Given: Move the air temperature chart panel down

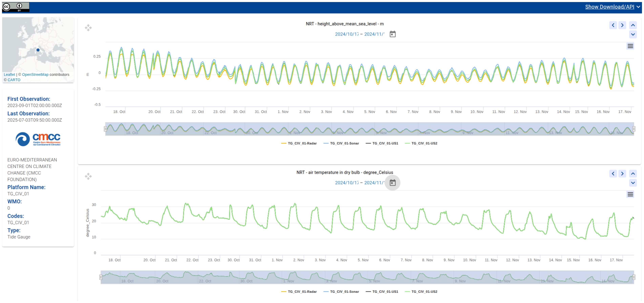Looking at the screenshot, I should coord(633,183).
